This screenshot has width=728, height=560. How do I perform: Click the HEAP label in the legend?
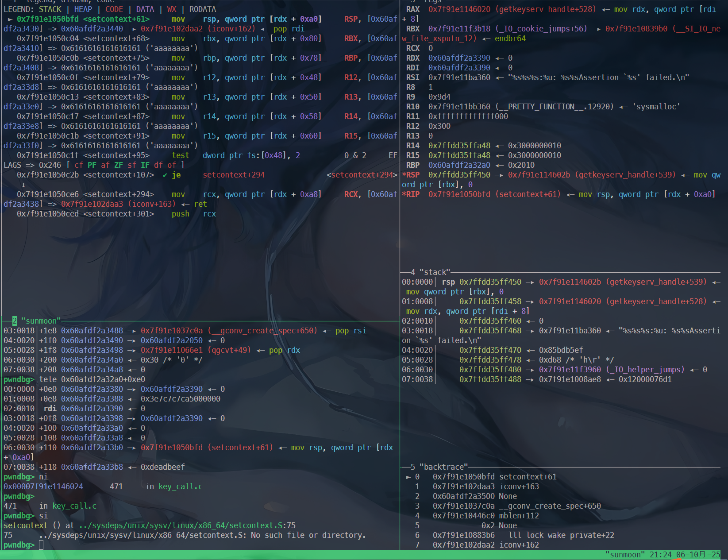[x=83, y=9]
